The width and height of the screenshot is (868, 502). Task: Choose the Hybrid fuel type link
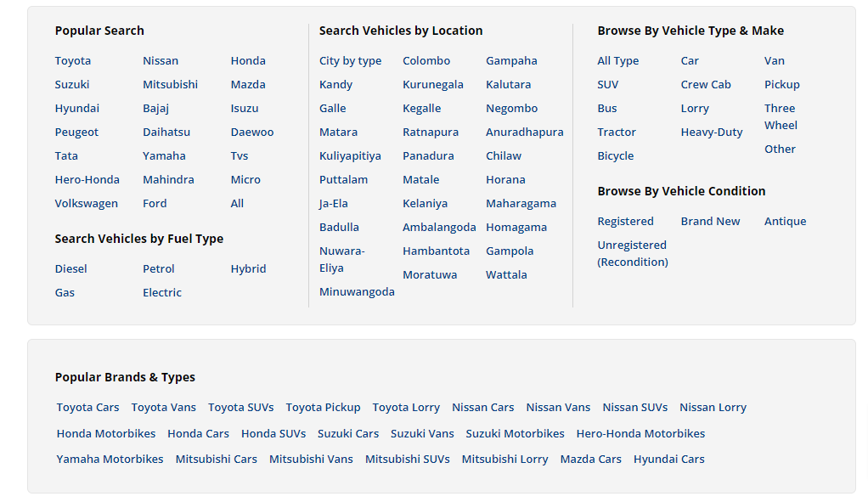pos(248,269)
